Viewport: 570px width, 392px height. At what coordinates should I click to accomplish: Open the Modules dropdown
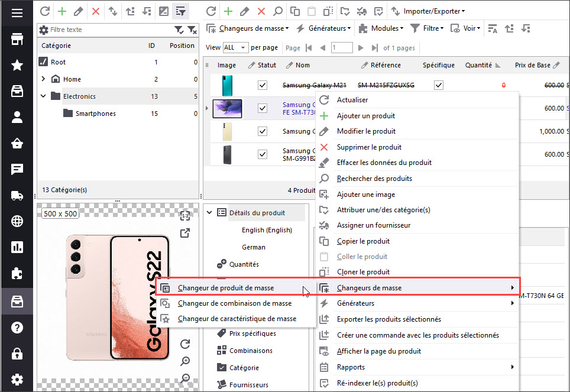381,28
